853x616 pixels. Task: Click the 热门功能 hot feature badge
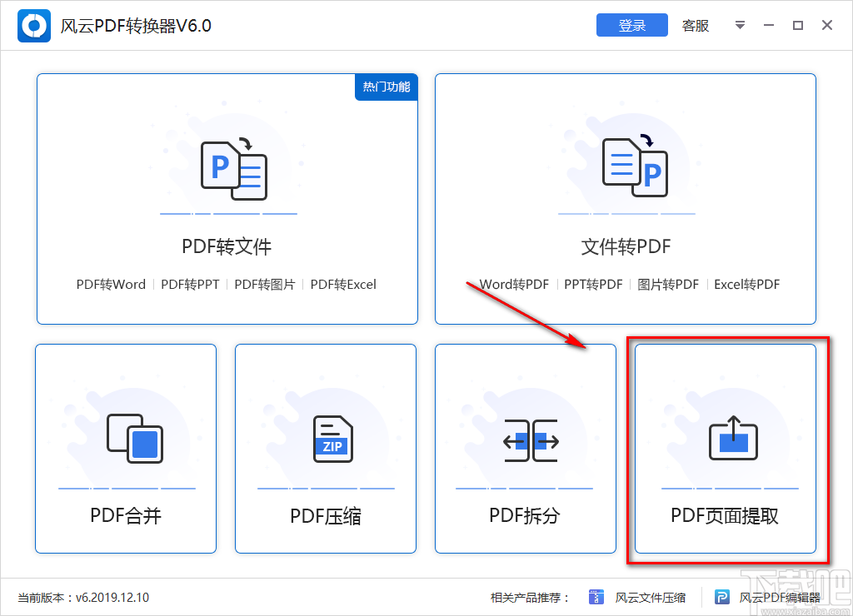click(x=386, y=87)
